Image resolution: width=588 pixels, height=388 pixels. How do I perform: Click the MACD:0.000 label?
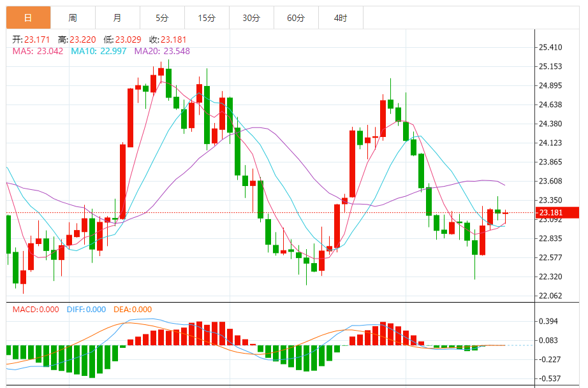click(36, 310)
